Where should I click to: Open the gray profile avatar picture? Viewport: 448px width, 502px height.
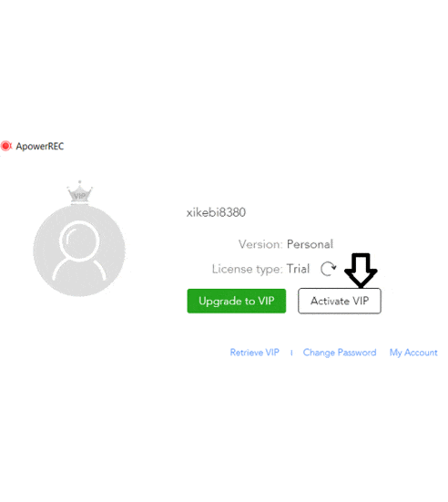(79, 251)
